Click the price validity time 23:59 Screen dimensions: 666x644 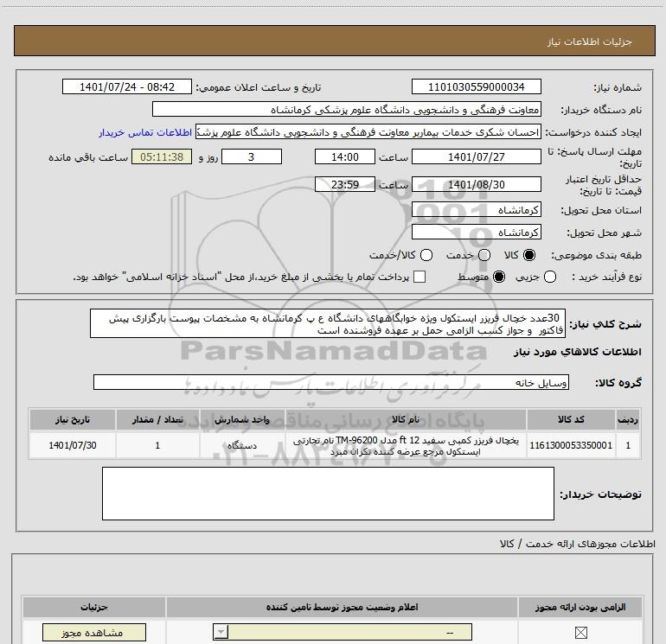pyautogui.click(x=345, y=185)
